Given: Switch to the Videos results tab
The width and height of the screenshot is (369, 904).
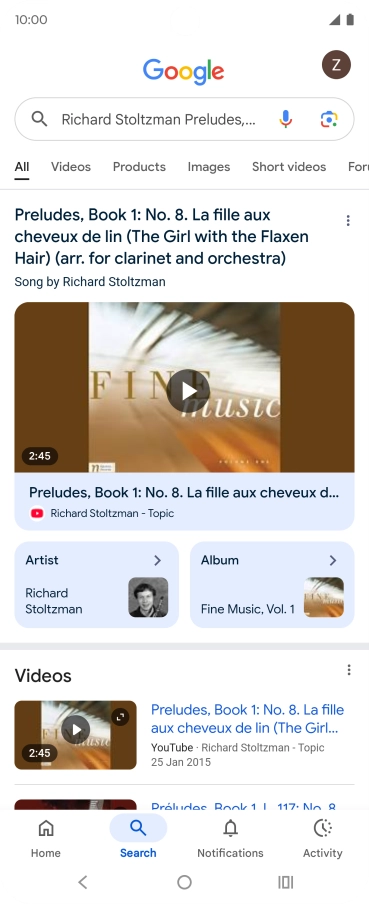Looking at the screenshot, I should [71, 167].
